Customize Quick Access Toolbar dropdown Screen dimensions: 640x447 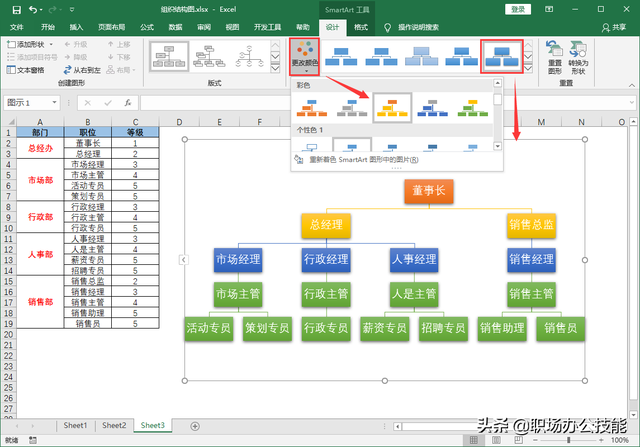(72, 9)
